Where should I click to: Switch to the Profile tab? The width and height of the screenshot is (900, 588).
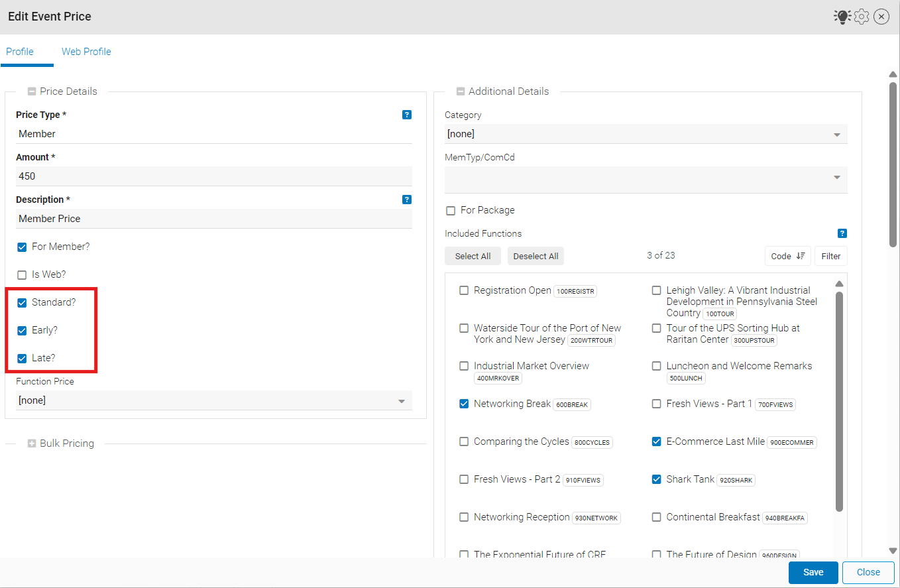click(20, 52)
